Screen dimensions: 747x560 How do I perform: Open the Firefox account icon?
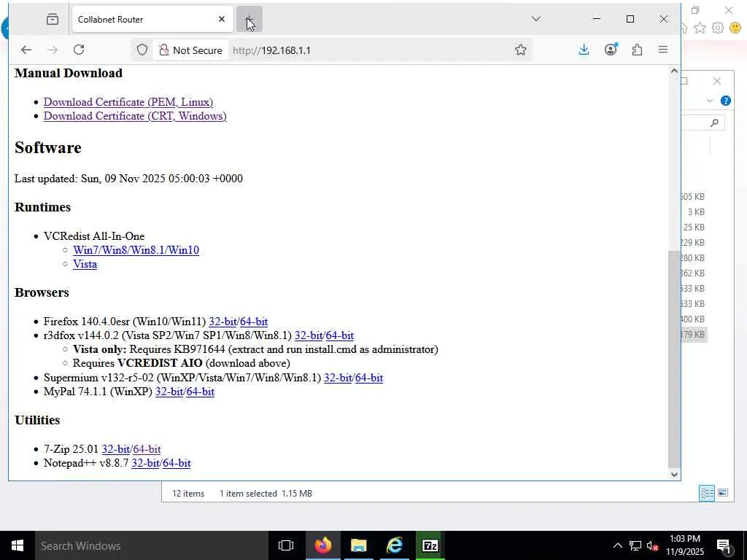(611, 50)
